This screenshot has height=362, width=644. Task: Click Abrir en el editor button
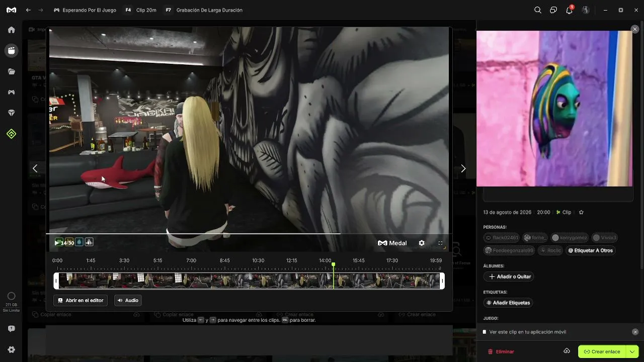[x=80, y=300]
